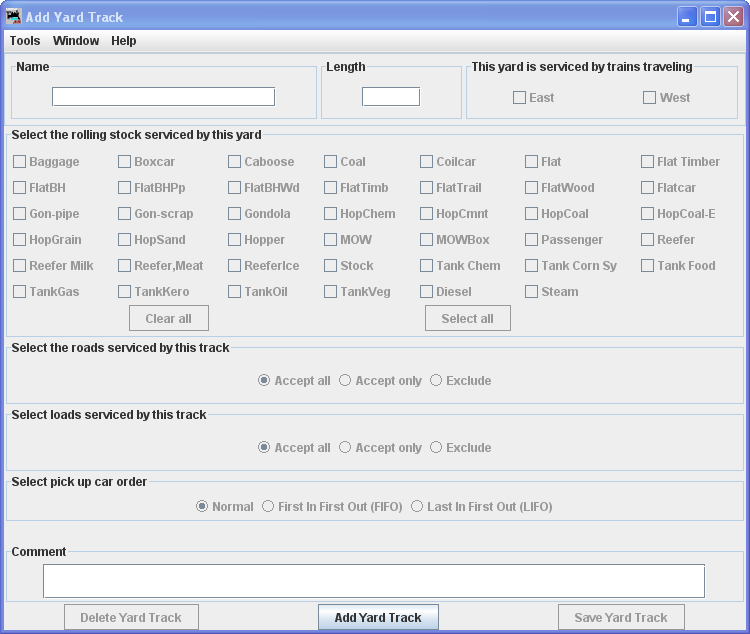Tick the Caboose checkbox
Screen dimensions: 750x634
pyautogui.click(x=235, y=162)
